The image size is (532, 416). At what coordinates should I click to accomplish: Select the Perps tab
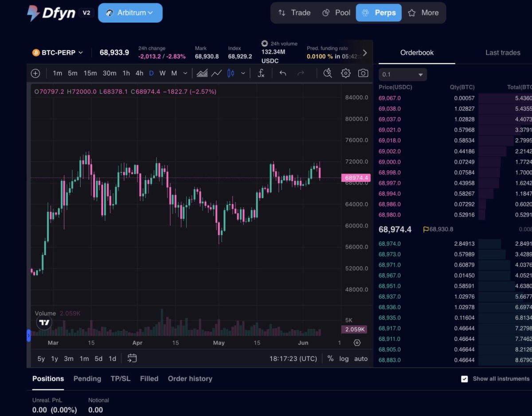379,13
